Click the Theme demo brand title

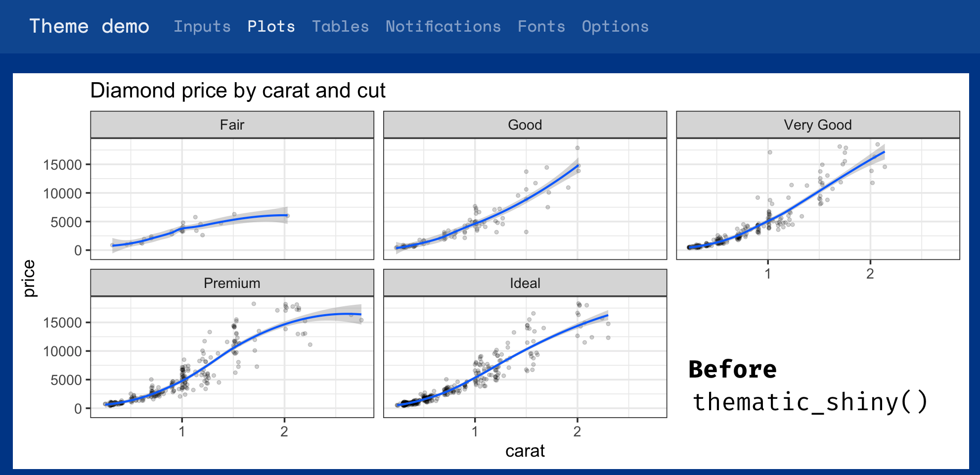pyautogui.click(x=89, y=26)
